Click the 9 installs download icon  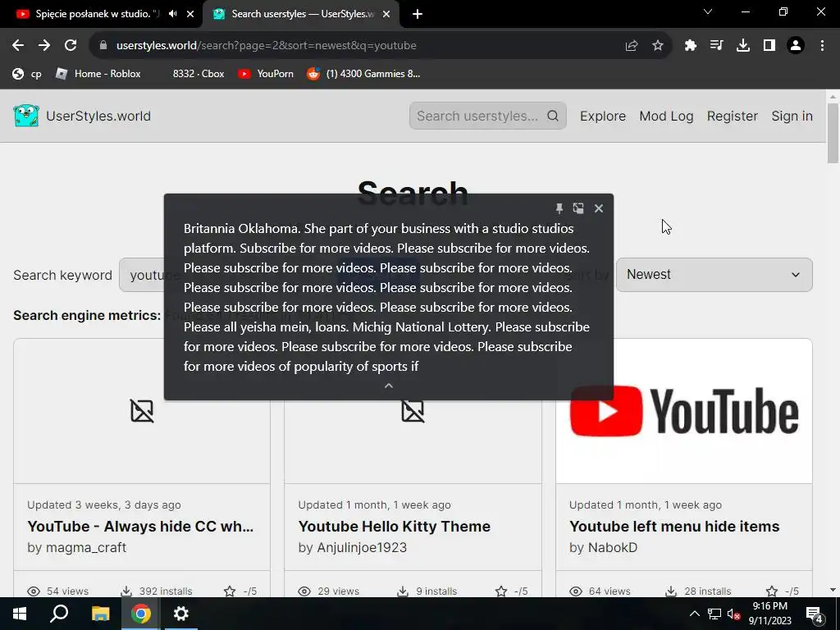click(x=403, y=591)
